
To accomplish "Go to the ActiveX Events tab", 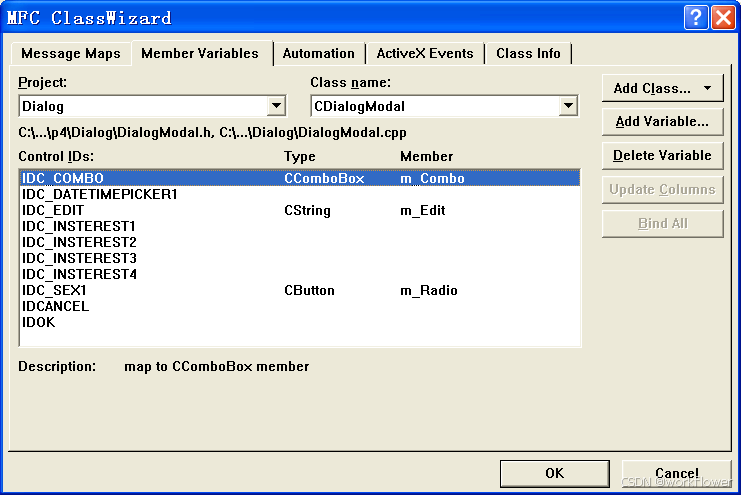I will click(x=425, y=53).
